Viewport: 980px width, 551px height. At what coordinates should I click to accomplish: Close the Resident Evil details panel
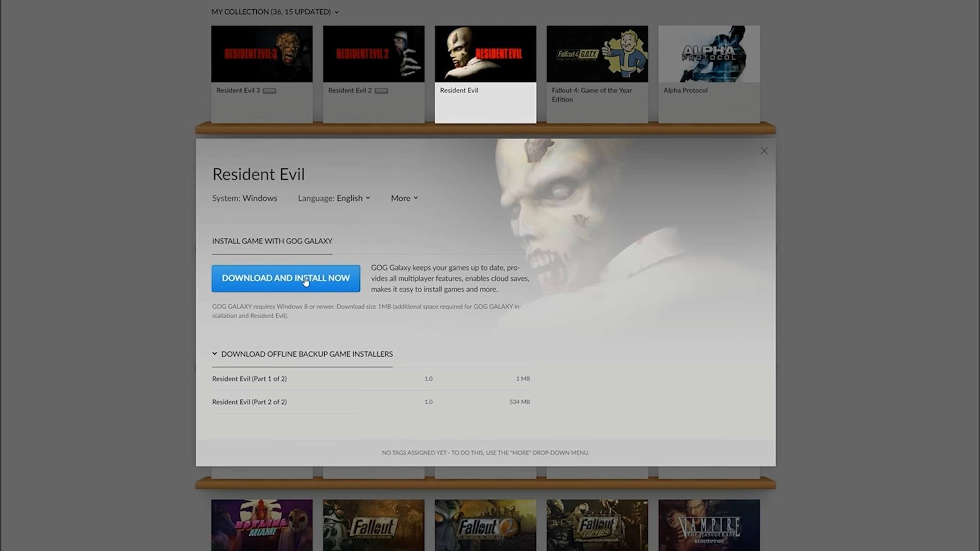764,151
